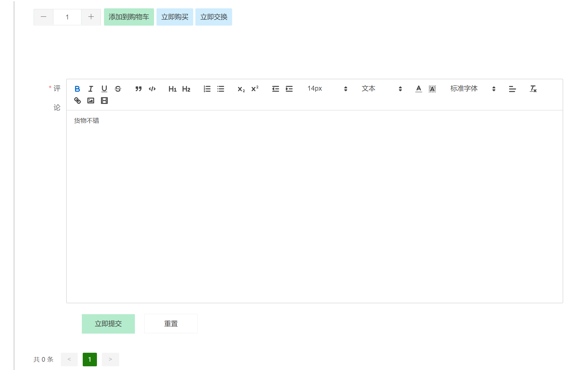
Task: Click the 立即提交 submit button
Action: (108, 324)
